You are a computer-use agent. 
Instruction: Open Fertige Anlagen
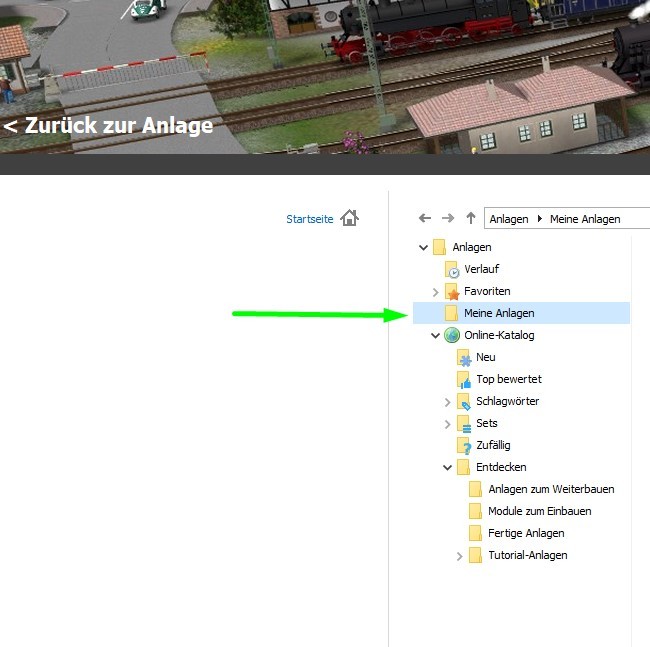(526, 533)
